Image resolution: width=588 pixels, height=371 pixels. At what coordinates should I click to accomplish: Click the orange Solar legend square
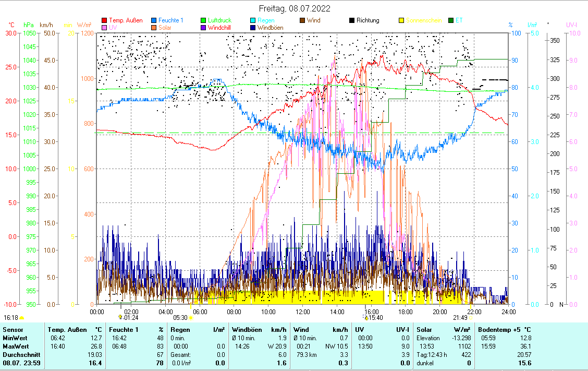(154, 27)
